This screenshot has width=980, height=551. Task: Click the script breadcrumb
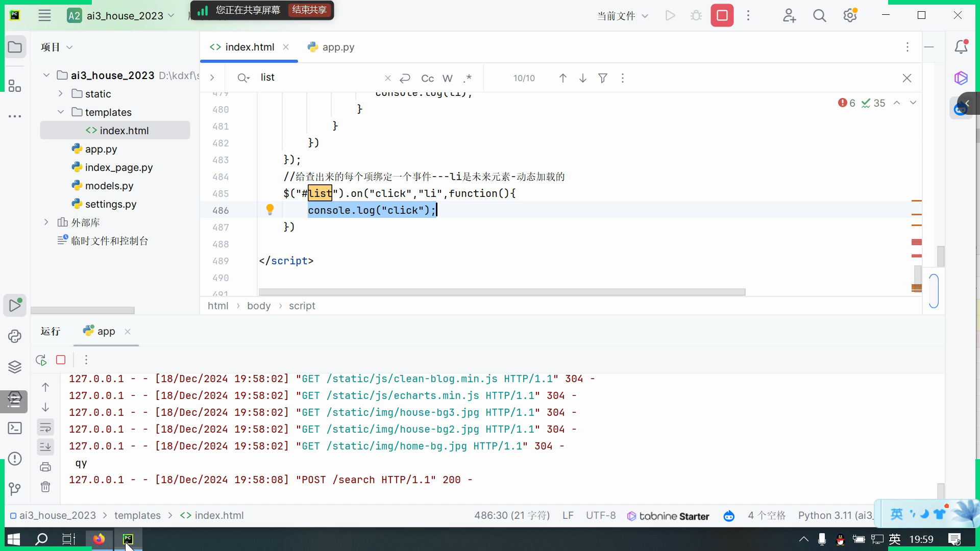[302, 306]
